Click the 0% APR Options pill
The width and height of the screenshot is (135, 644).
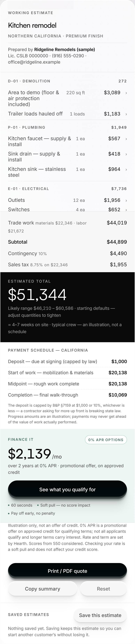click(106, 440)
